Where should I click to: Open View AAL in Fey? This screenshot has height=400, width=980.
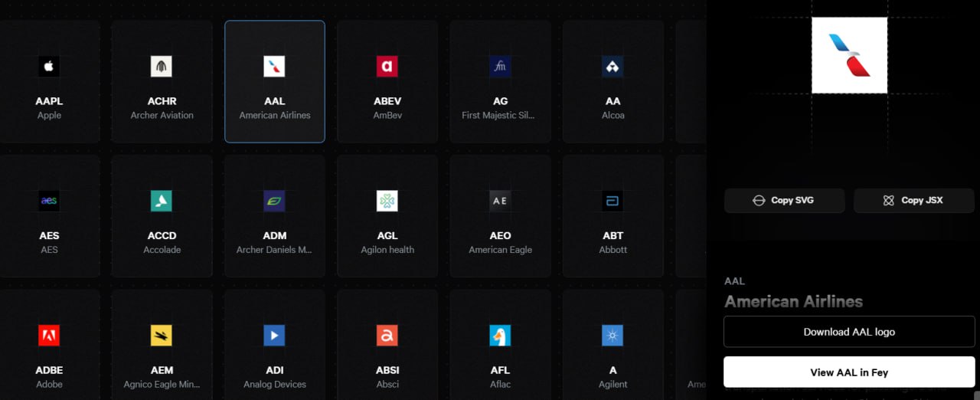(849, 372)
